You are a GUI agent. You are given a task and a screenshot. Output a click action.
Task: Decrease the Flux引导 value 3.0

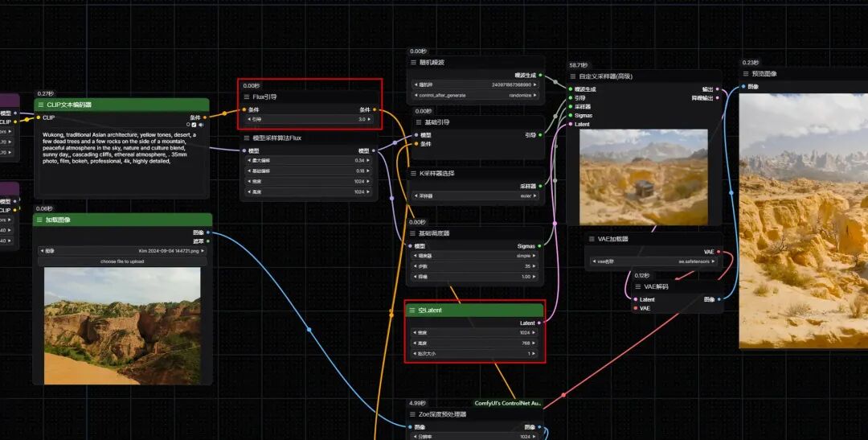pos(248,119)
